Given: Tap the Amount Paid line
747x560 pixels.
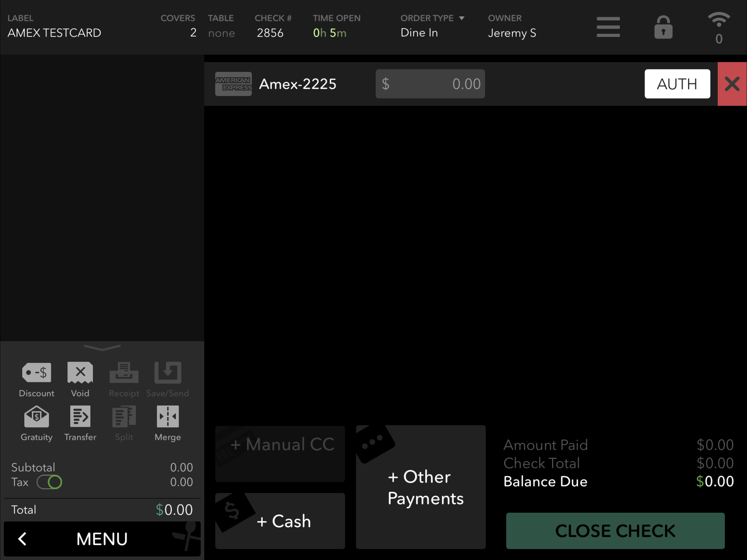Looking at the screenshot, I should (618, 445).
